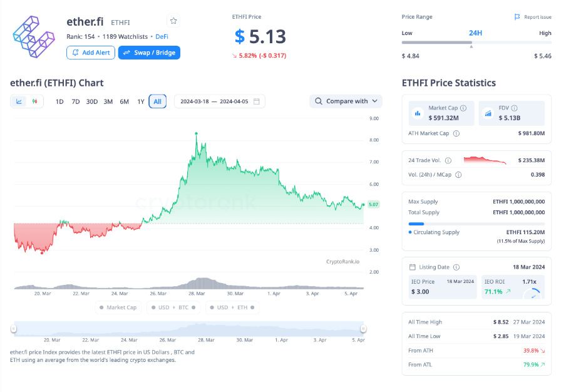This screenshot has height=392, width=571.
Task: Show 24 Trade Vol. info icon
Action: (448, 160)
